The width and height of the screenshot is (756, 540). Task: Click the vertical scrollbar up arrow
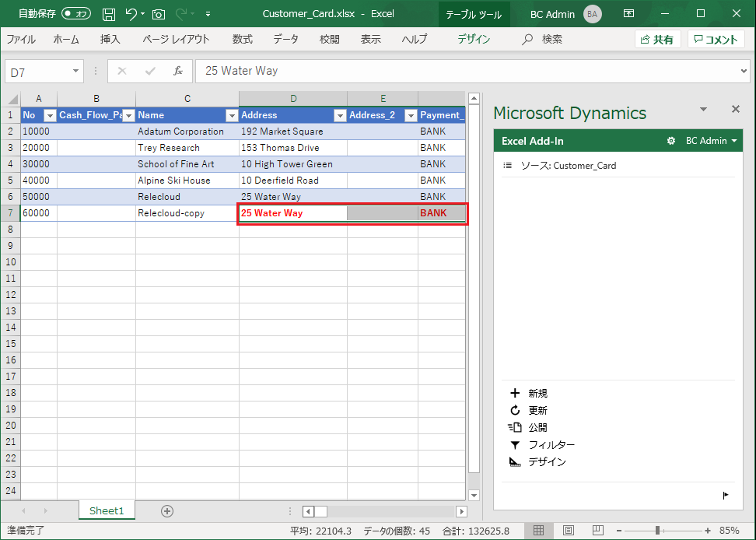point(474,99)
